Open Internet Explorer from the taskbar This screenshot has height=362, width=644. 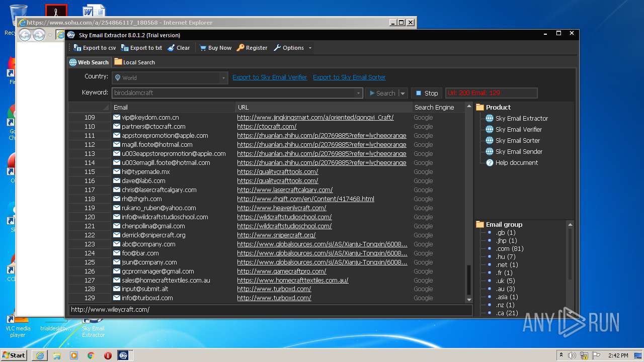point(40,355)
